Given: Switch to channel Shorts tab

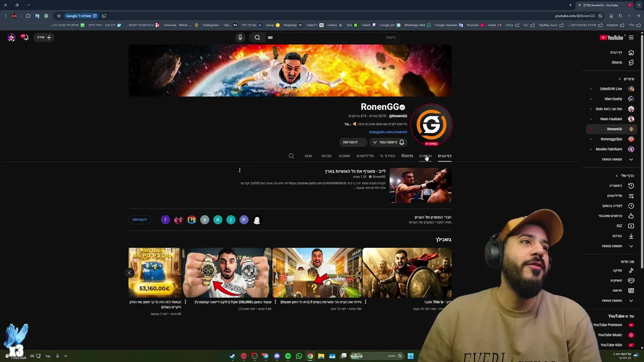Looking at the screenshot, I should [407, 156].
